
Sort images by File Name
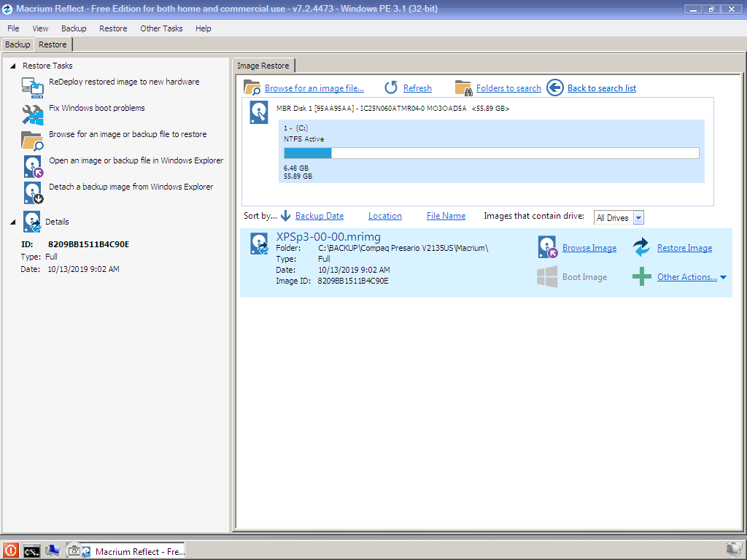coord(446,216)
